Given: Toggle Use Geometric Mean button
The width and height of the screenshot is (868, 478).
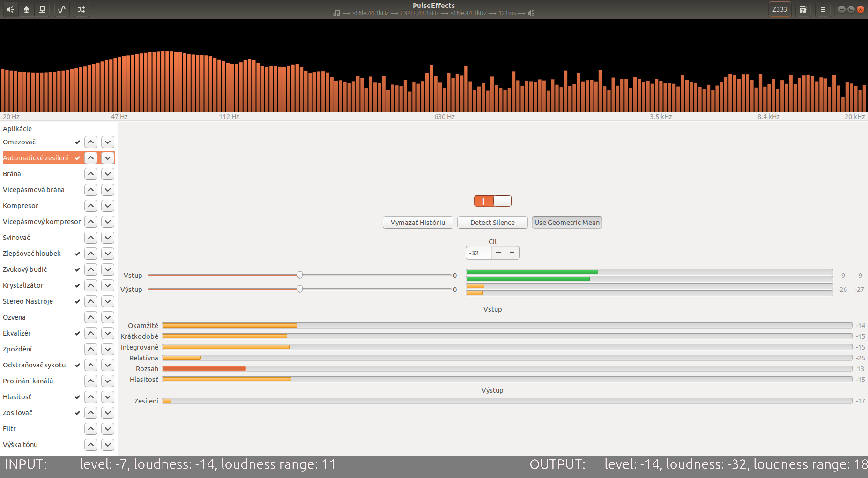Looking at the screenshot, I should tap(567, 223).
